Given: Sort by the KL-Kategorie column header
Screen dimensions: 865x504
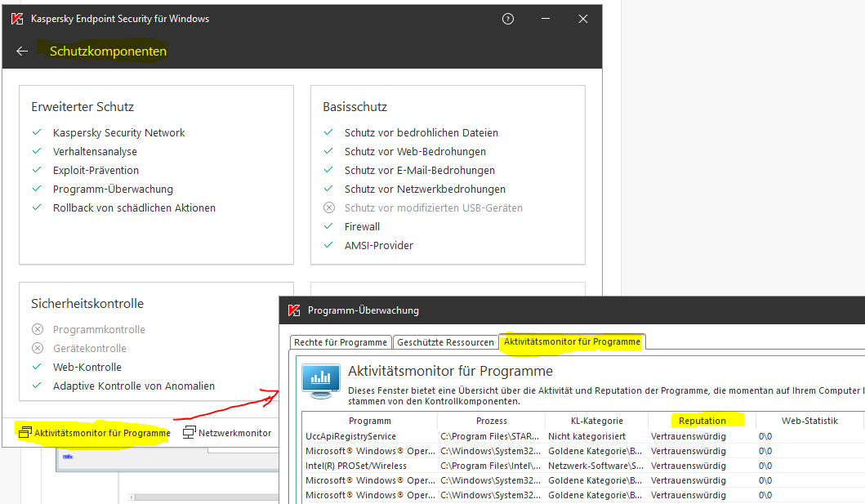Looking at the screenshot, I should coord(596,421).
